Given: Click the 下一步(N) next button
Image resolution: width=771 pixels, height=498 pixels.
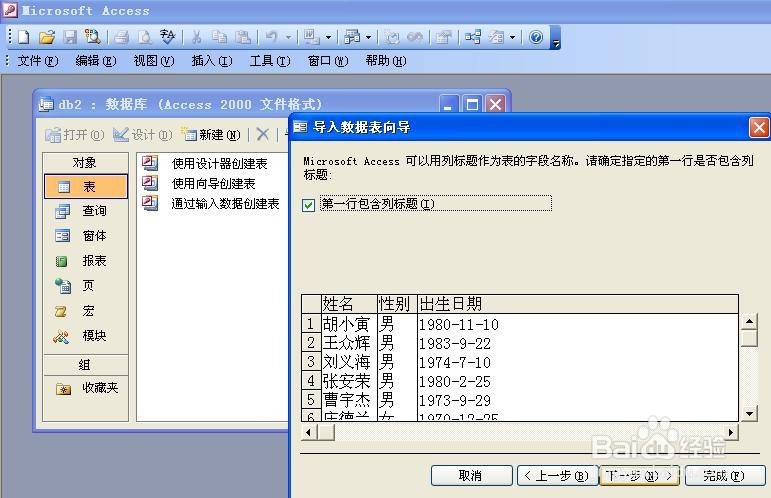Looking at the screenshot, I should tap(639, 475).
